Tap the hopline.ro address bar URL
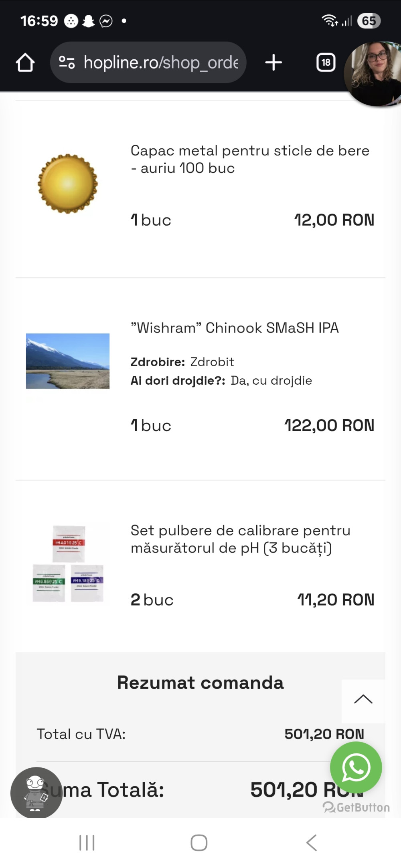The height and width of the screenshot is (868, 401). (x=160, y=63)
